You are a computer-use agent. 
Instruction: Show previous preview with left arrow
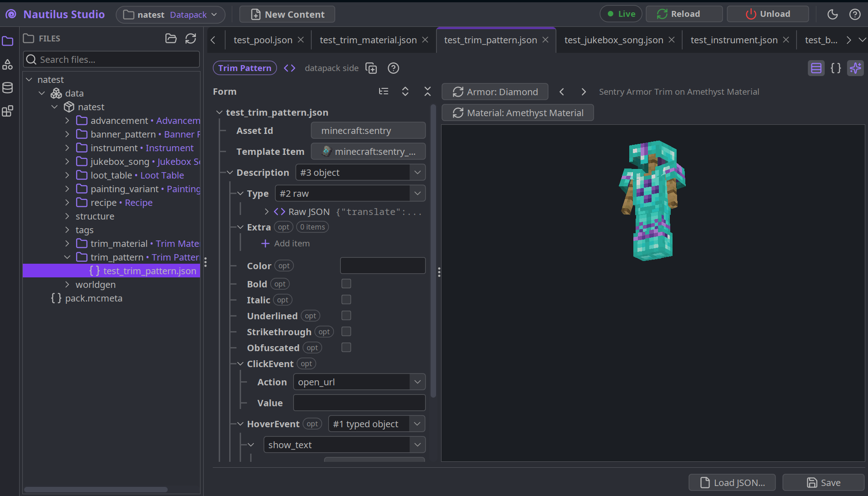[x=562, y=92]
